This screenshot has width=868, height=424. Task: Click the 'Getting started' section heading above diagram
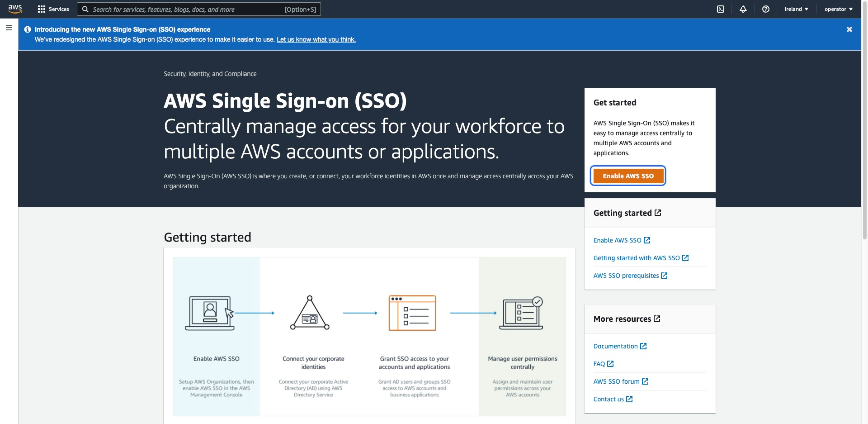[208, 237]
